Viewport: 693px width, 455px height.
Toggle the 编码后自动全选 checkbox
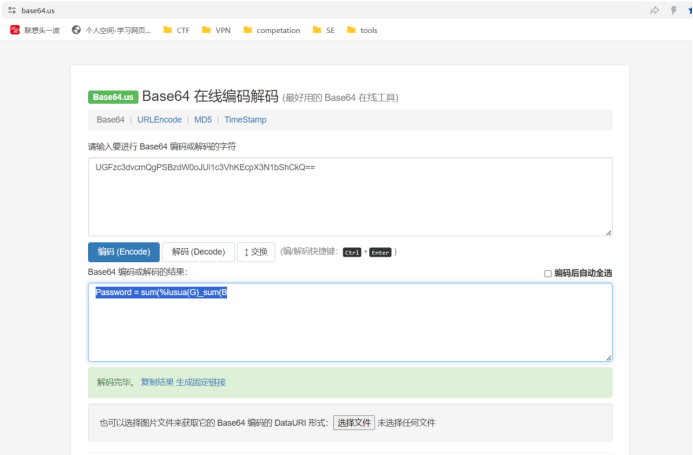point(548,274)
